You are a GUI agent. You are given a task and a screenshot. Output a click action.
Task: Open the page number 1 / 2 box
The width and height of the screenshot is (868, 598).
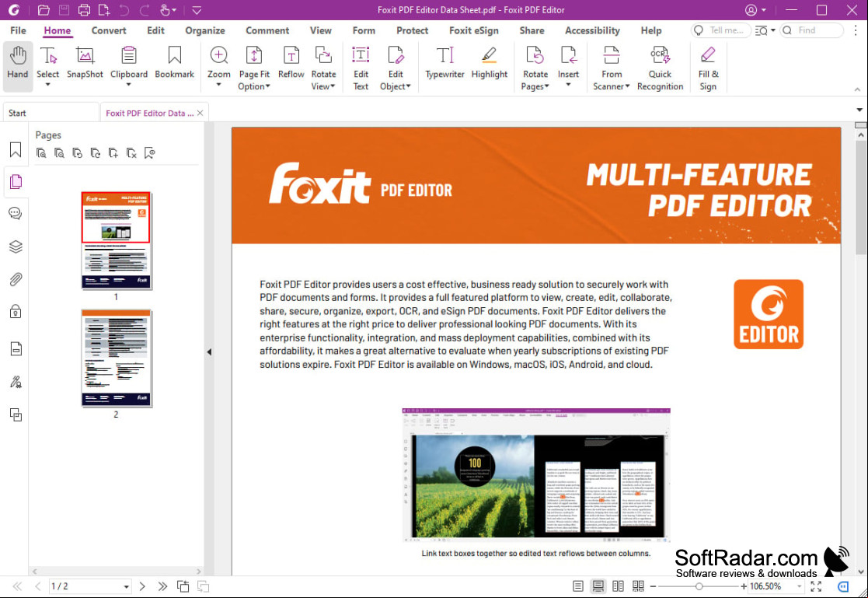click(x=89, y=586)
